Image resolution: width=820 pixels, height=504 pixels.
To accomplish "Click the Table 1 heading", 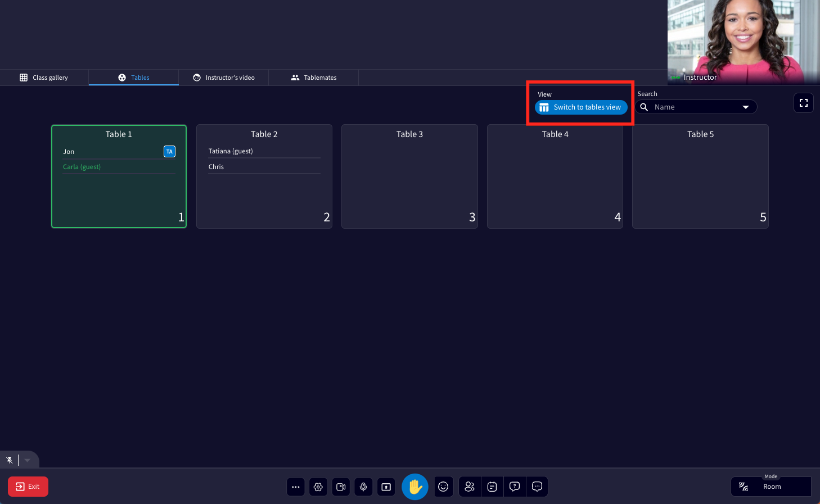I will [x=119, y=134].
